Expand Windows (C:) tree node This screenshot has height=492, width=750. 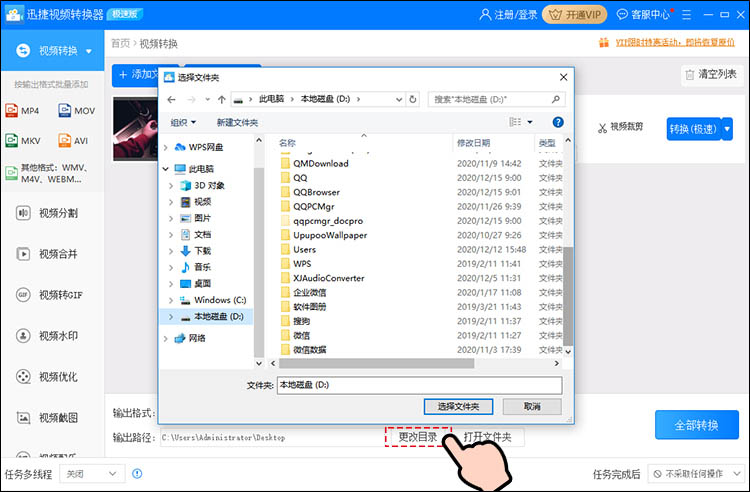click(x=171, y=300)
